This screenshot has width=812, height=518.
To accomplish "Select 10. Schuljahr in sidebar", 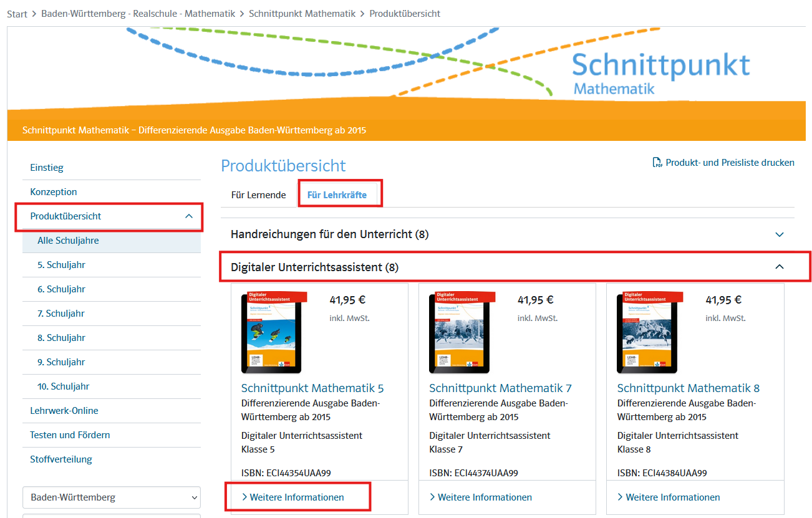I will 63,386.
